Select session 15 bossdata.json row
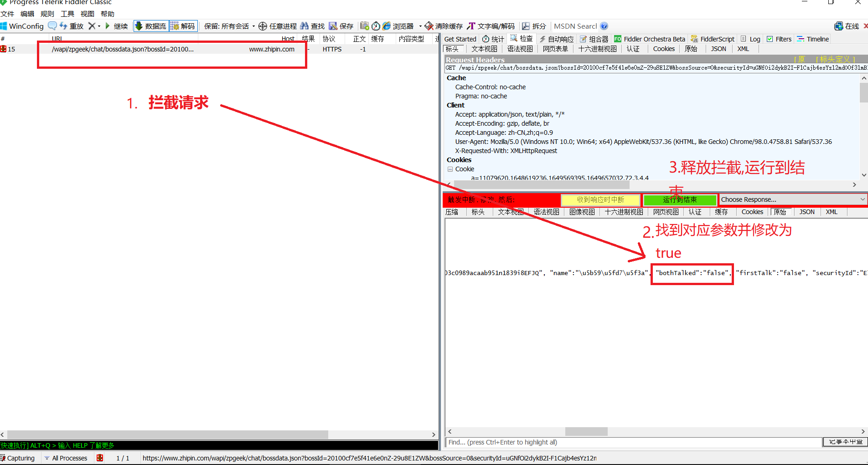 click(x=219, y=49)
